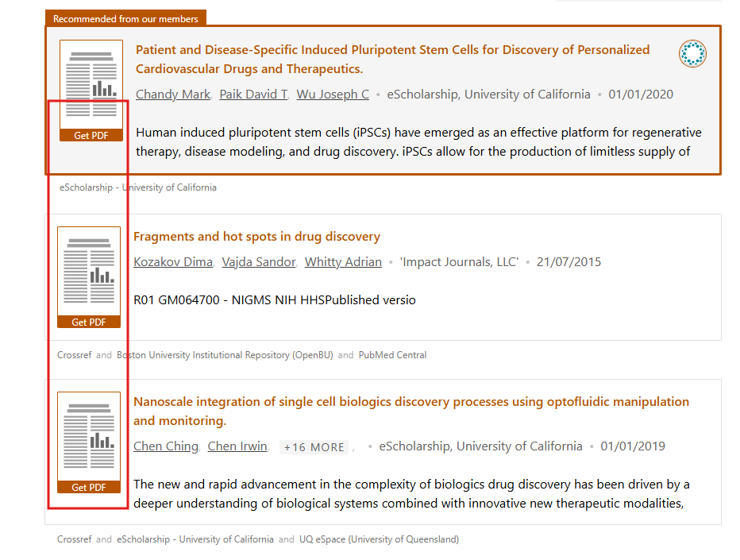The width and height of the screenshot is (740, 560).
Task: Open document thumbnail of Patient and Disease-Specific paper
Action: click(91, 83)
